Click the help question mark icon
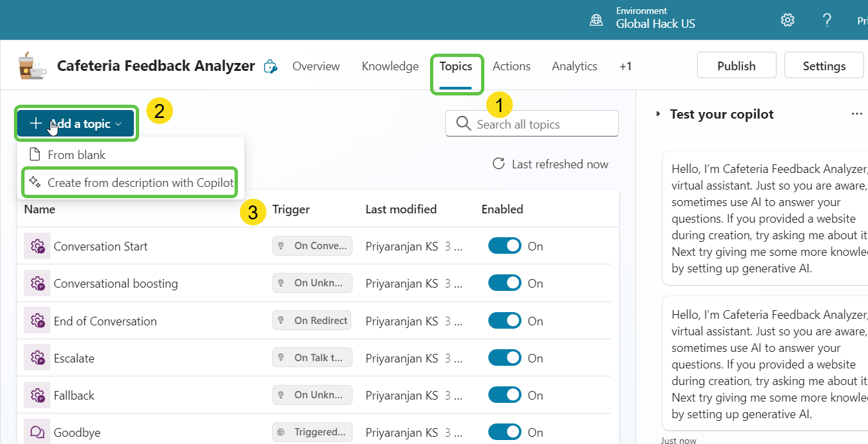Image resolution: width=868 pixels, height=444 pixels. [827, 20]
